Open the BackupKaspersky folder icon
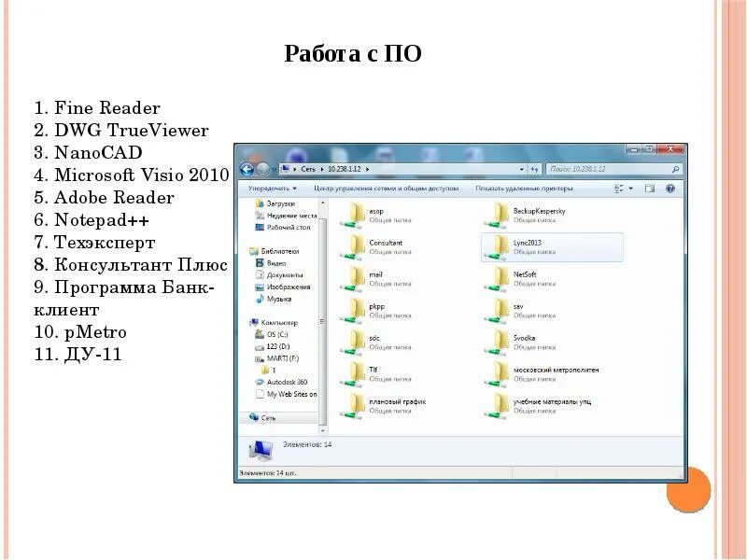This screenshot has height=560, width=747. (x=498, y=216)
